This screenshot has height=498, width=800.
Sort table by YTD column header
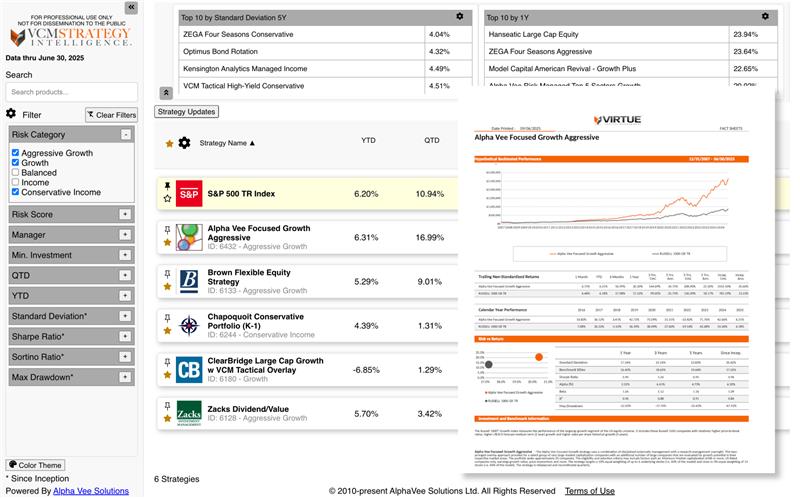coord(369,141)
